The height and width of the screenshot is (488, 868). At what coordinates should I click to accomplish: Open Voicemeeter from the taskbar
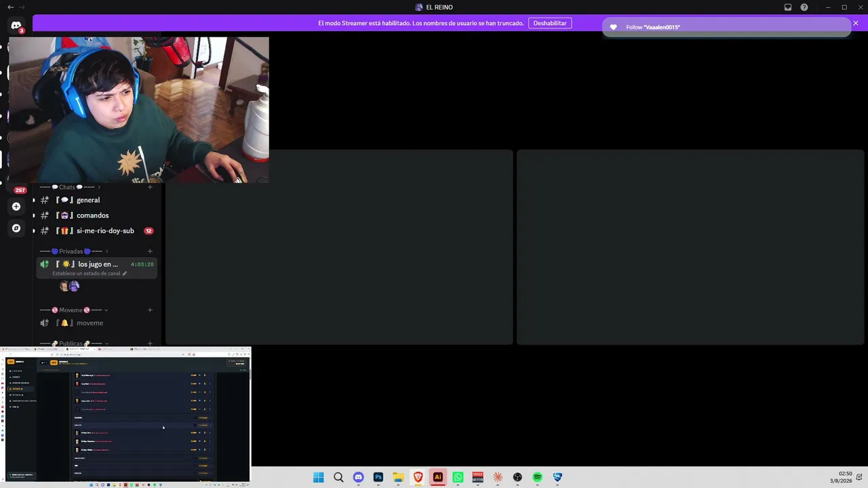tap(478, 477)
